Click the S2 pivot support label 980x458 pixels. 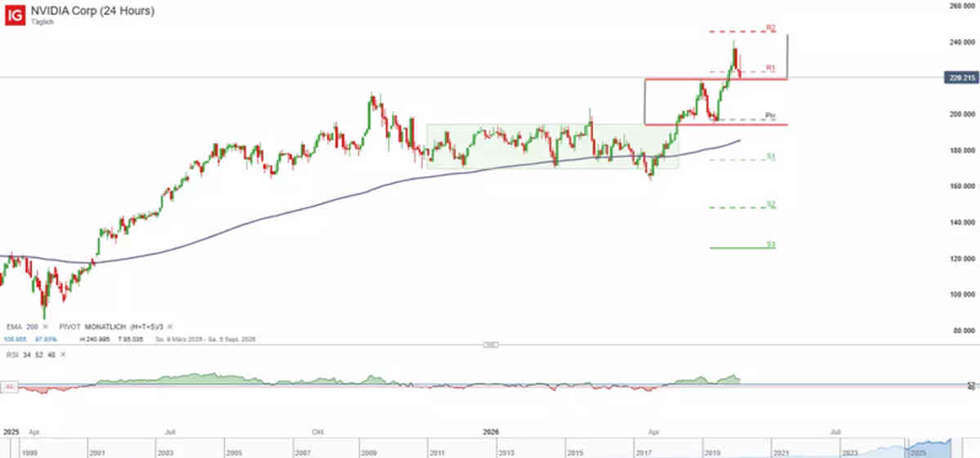pos(770,203)
